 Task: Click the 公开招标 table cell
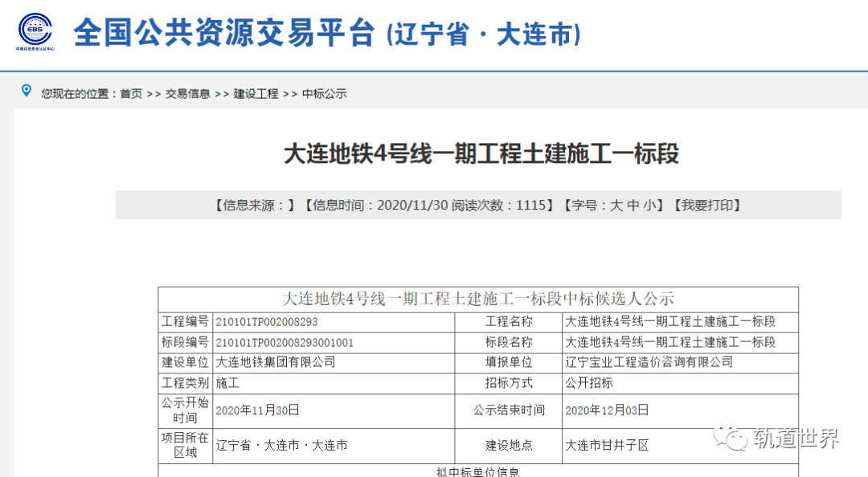[680, 383]
